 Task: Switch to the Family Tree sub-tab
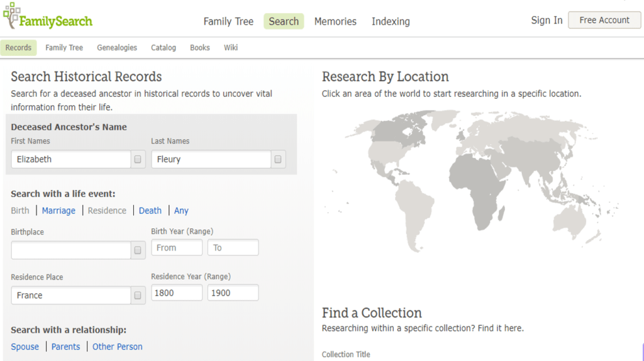[64, 48]
